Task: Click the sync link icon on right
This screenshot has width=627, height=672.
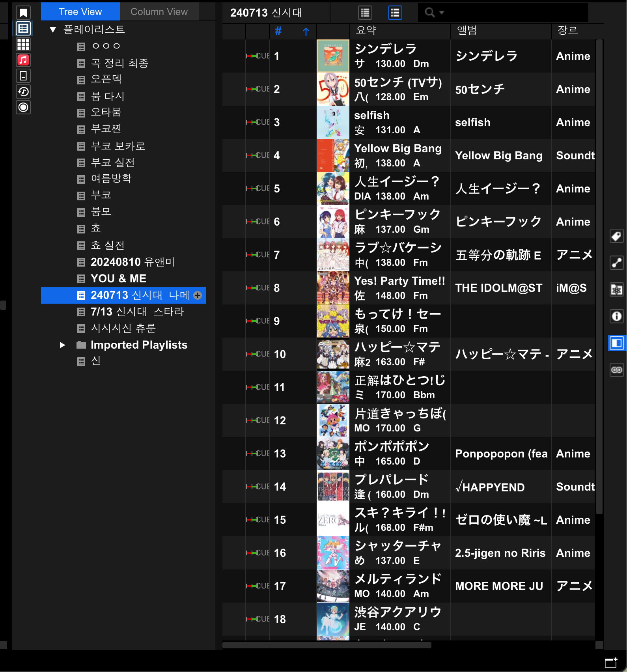Action: 617,370
